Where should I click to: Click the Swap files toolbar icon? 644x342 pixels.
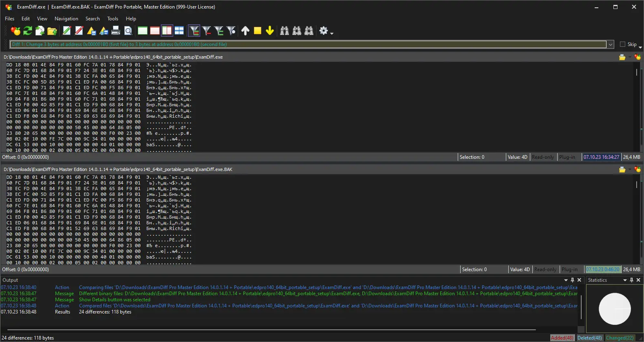[x=40, y=31]
